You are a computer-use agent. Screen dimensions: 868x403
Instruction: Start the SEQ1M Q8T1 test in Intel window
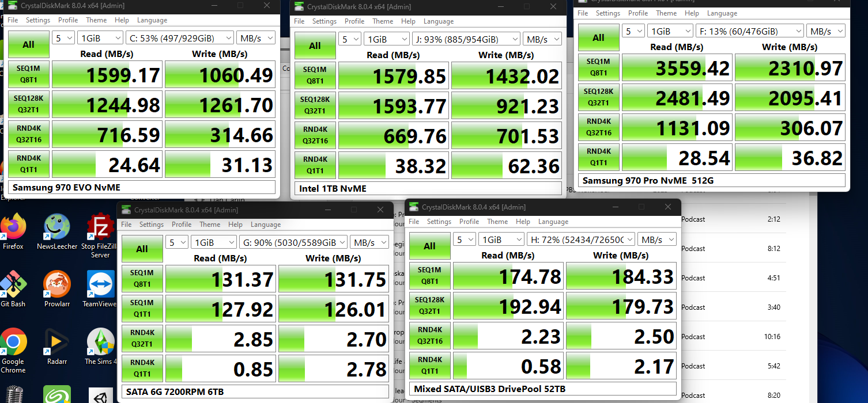tap(315, 75)
